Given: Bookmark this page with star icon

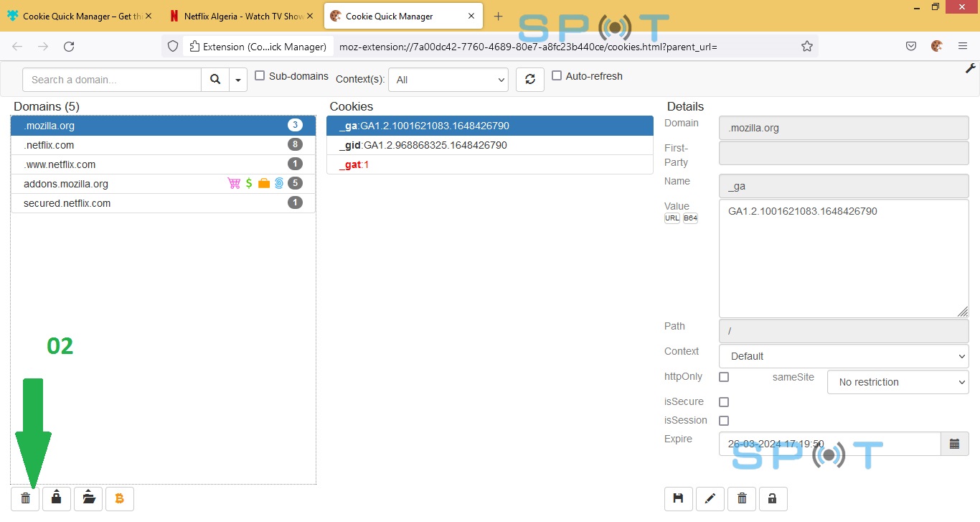Looking at the screenshot, I should click(807, 47).
